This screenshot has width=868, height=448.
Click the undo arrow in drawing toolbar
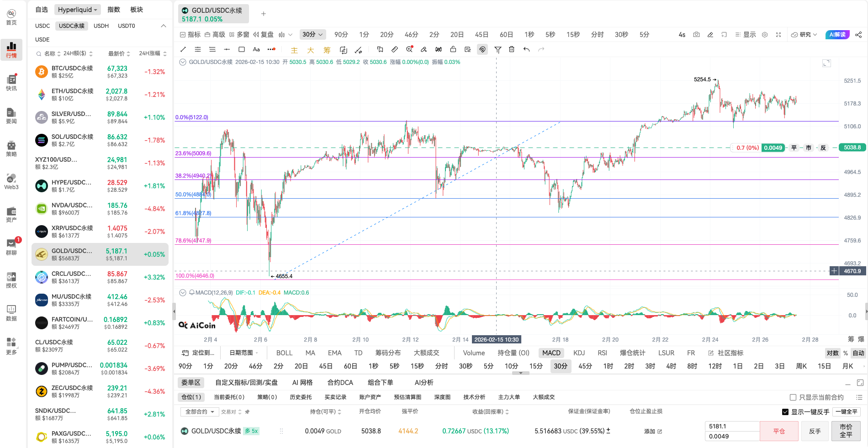(526, 49)
